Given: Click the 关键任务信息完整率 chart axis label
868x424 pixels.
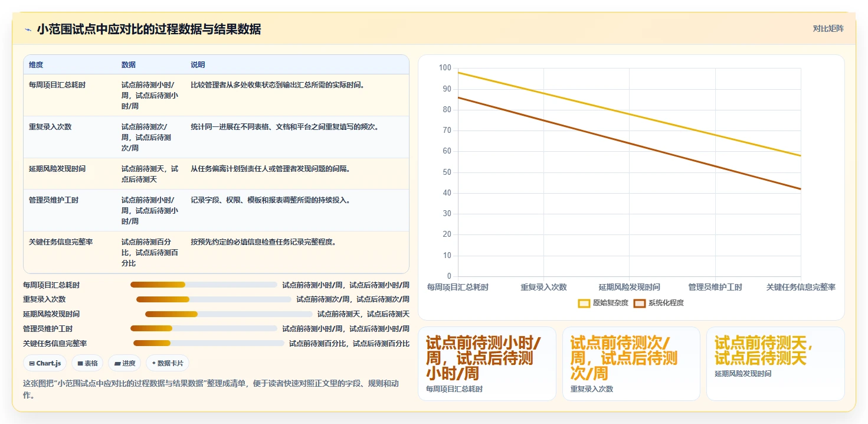Looking at the screenshot, I should click(x=801, y=287).
